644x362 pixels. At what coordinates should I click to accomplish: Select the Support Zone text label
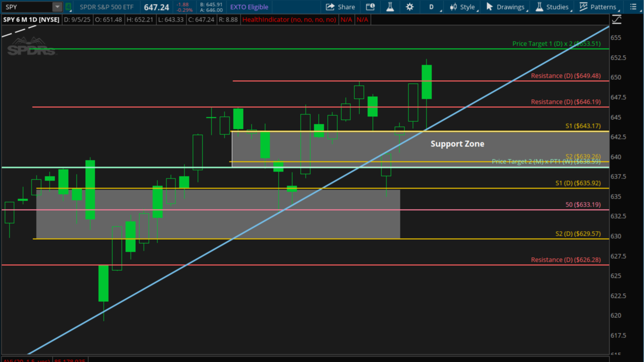click(458, 144)
